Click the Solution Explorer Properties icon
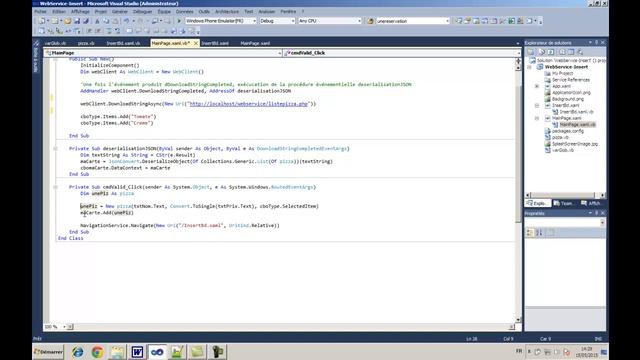The width and height of the screenshot is (640, 360). coord(531,52)
